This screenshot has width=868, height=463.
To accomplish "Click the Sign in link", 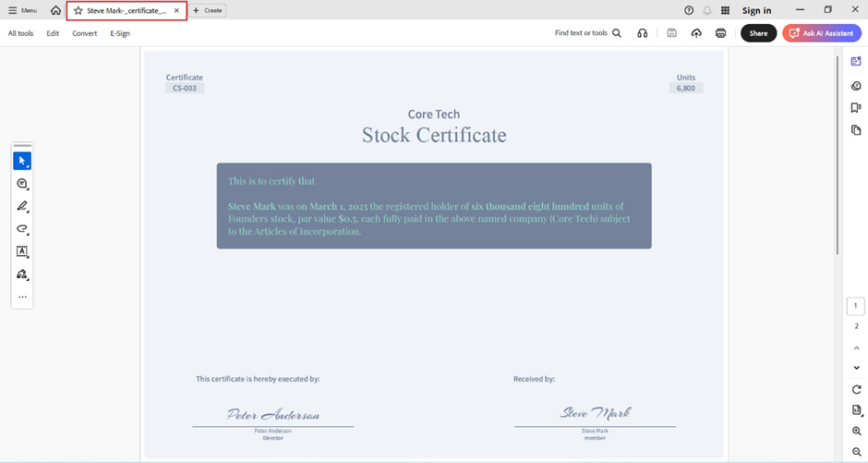I will pyautogui.click(x=756, y=10).
